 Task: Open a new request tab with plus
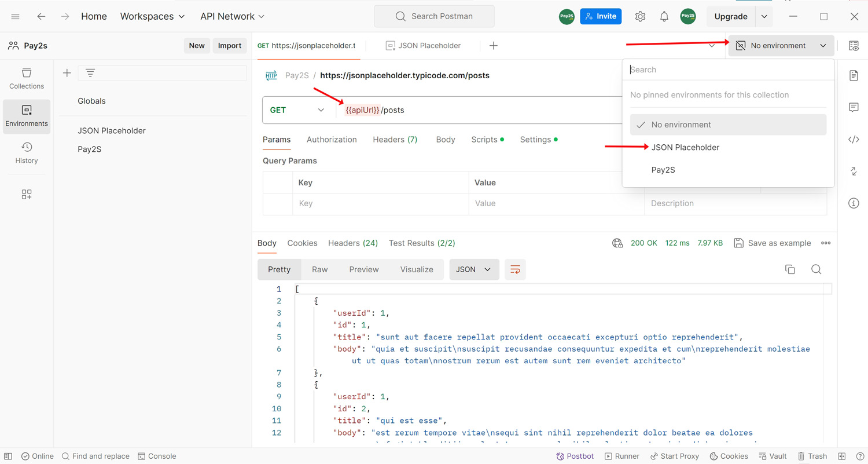click(x=494, y=46)
